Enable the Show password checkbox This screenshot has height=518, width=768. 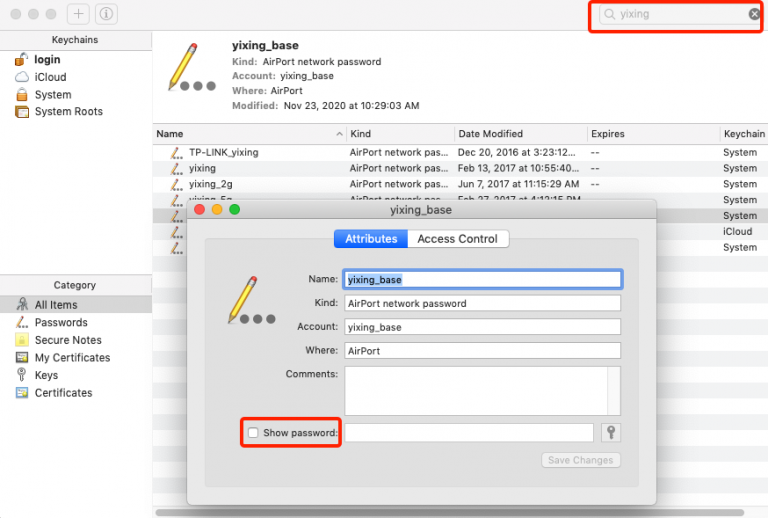click(x=253, y=433)
